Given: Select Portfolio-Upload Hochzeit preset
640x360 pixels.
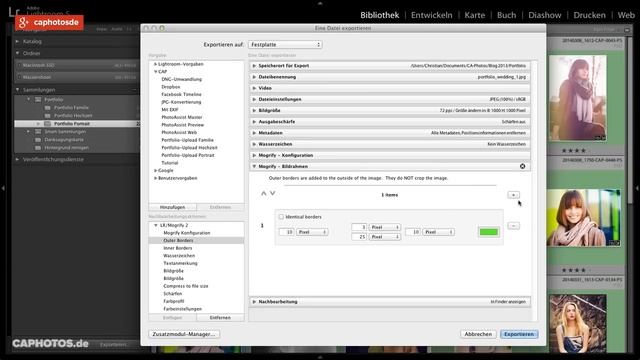Looking at the screenshot, I should pos(189,148).
